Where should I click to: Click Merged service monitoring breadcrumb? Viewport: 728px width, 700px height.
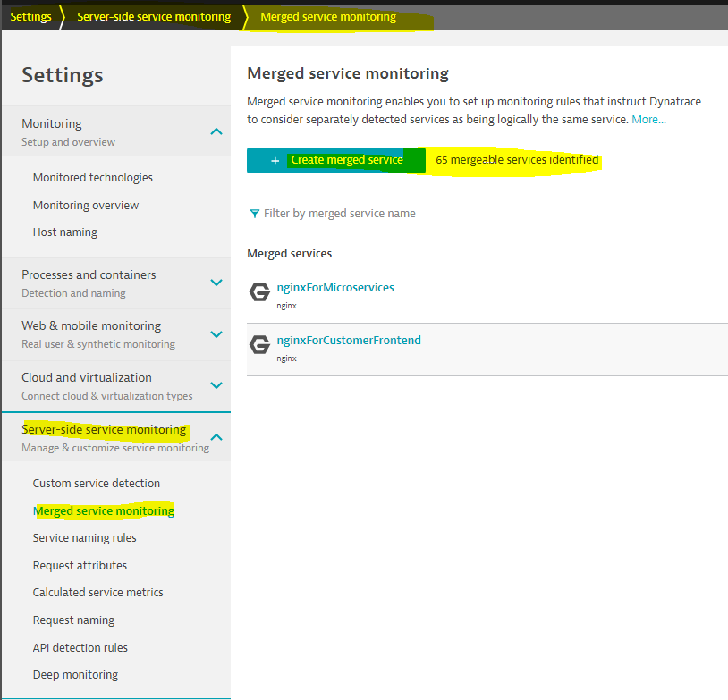328,17
